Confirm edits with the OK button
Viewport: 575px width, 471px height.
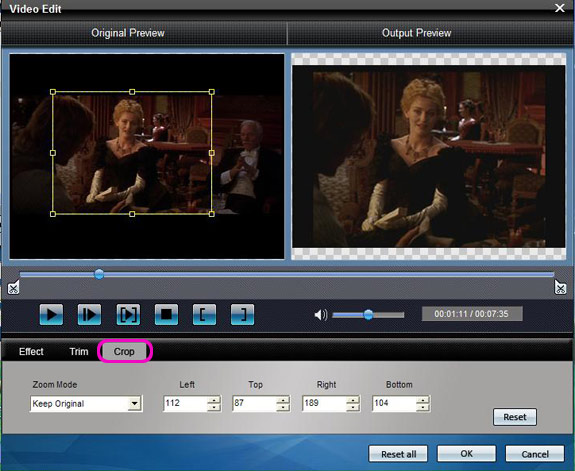(466, 454)
